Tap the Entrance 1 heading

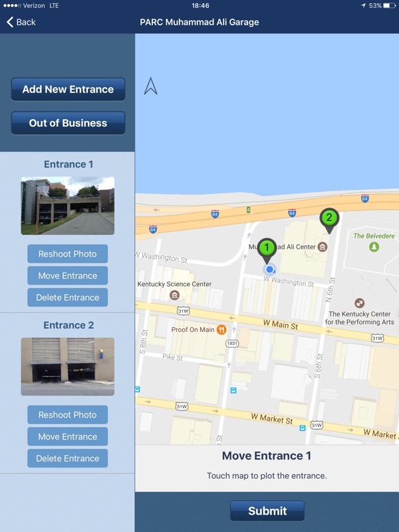(68, 164)
